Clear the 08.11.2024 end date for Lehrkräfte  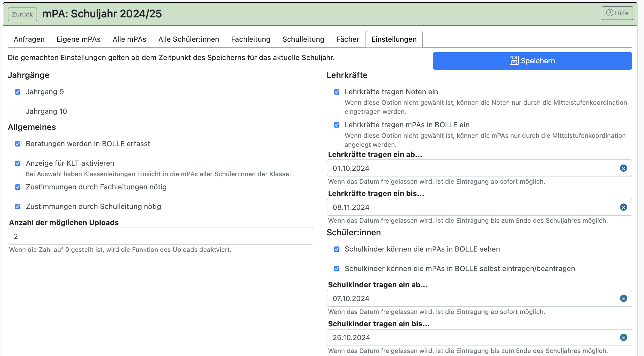pyautogui.click(x=623, y=207)
